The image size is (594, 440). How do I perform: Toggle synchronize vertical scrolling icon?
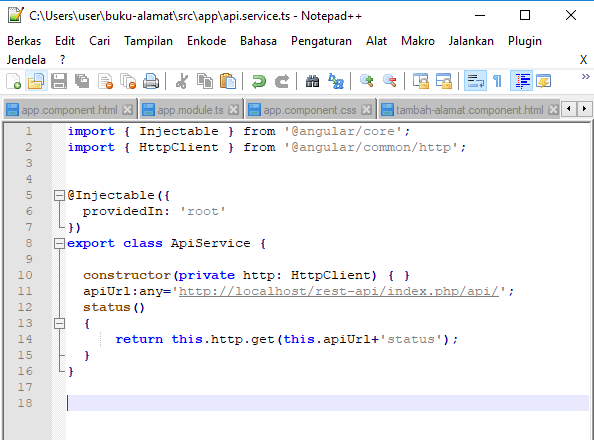tap(420, 81)
